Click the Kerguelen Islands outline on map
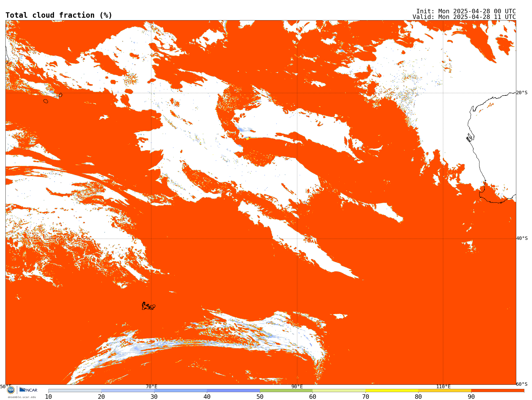Image resolution: width=532 pixels, height=400 pixels. pyautogui.click(x=148, y=306)
